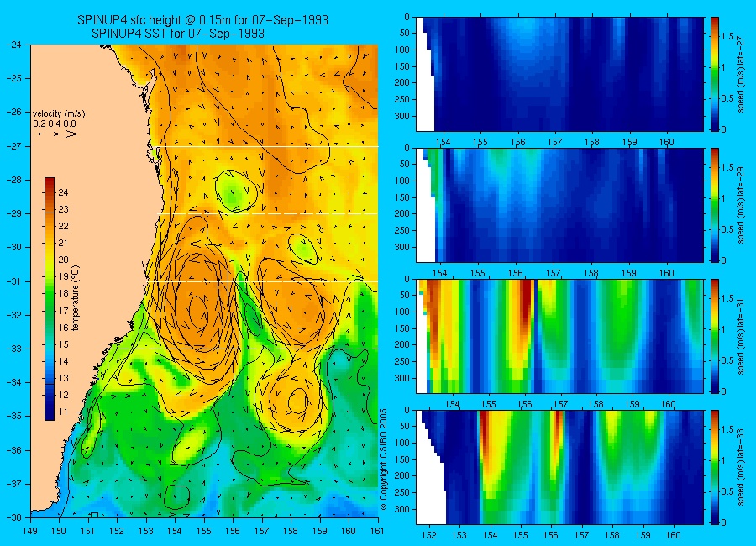Click the "-27" latitude tick on the SST map
This screenshot has height=546, width=756.
click(13, 145)
